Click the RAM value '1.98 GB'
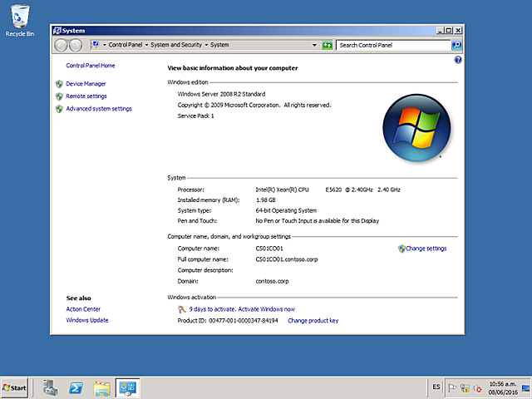 click(x=266, y=200)
